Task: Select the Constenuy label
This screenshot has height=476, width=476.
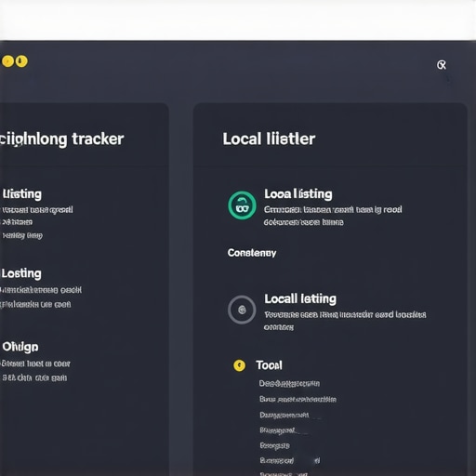Action: (x=252, y=253)
